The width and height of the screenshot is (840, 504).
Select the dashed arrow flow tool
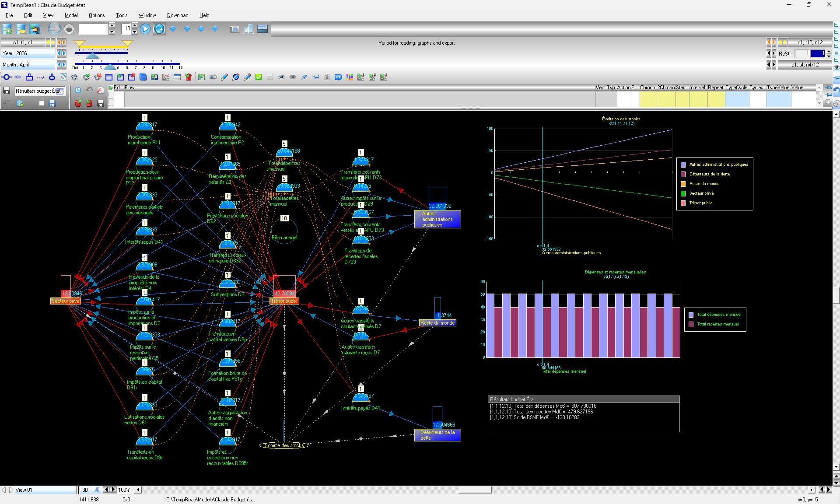(x=41, y=77)
